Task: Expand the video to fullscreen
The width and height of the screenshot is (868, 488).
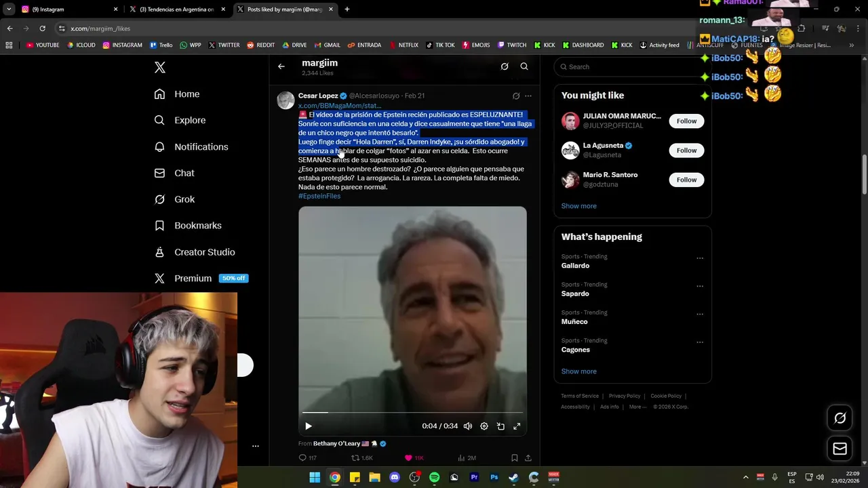Action: point(517,426)
